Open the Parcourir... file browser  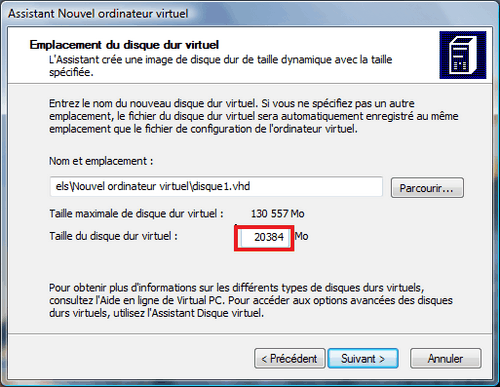pyautogui.click(x=427, y=188)
